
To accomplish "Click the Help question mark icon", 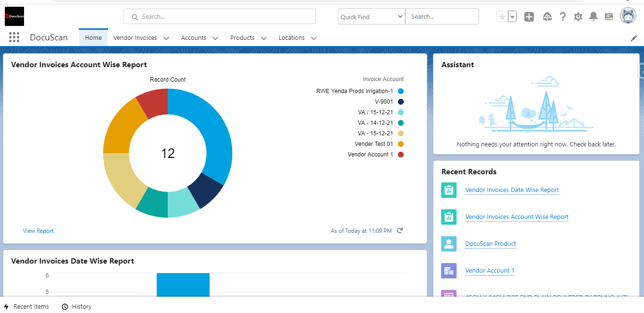I will (562, 16).
